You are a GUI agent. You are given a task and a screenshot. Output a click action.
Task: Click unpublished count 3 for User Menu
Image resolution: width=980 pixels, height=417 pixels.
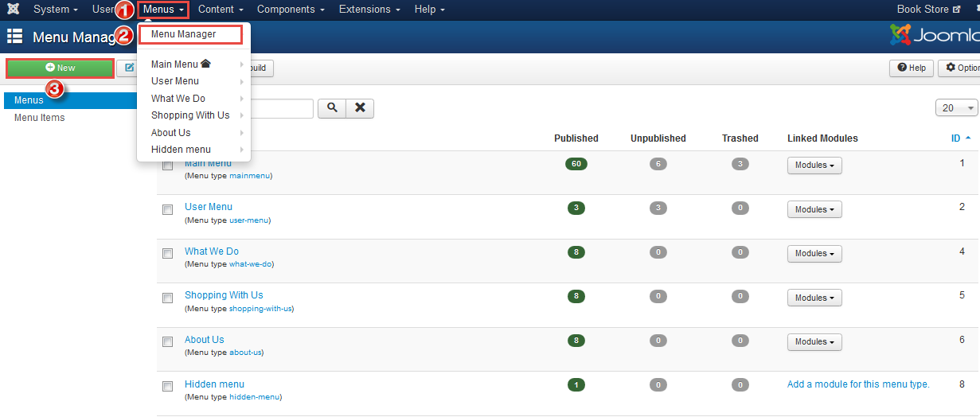tap(658, 208)
